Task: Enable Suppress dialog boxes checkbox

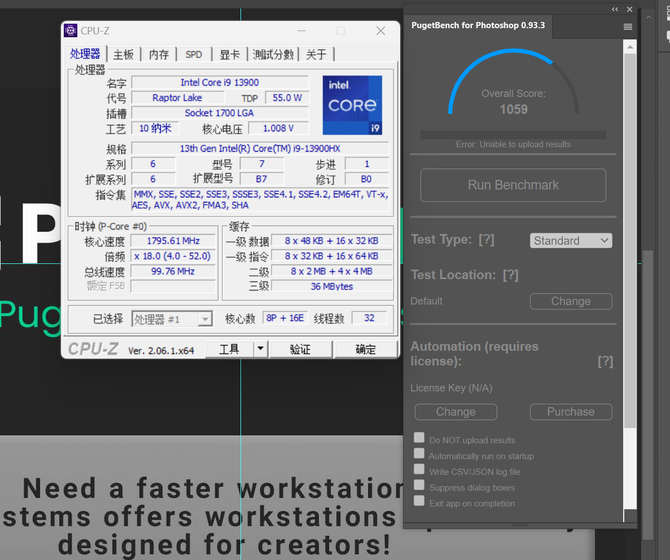Action: (x=419, y=485)
